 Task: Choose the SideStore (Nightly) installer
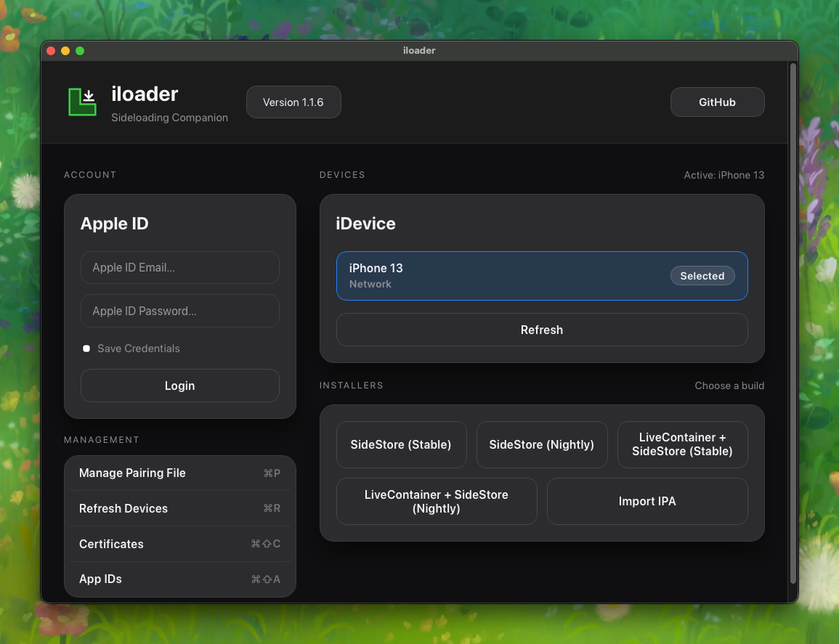pos(541,444)
